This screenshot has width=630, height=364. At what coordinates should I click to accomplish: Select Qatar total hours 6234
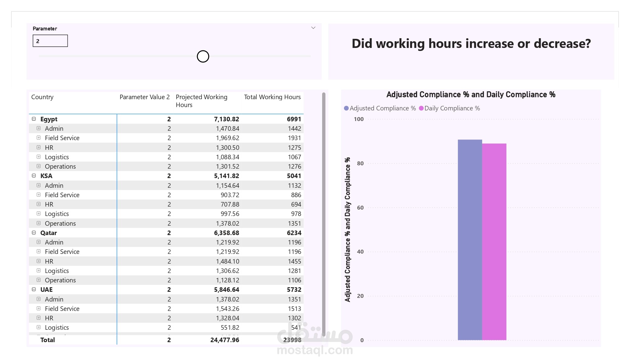[x=294, y=233]
